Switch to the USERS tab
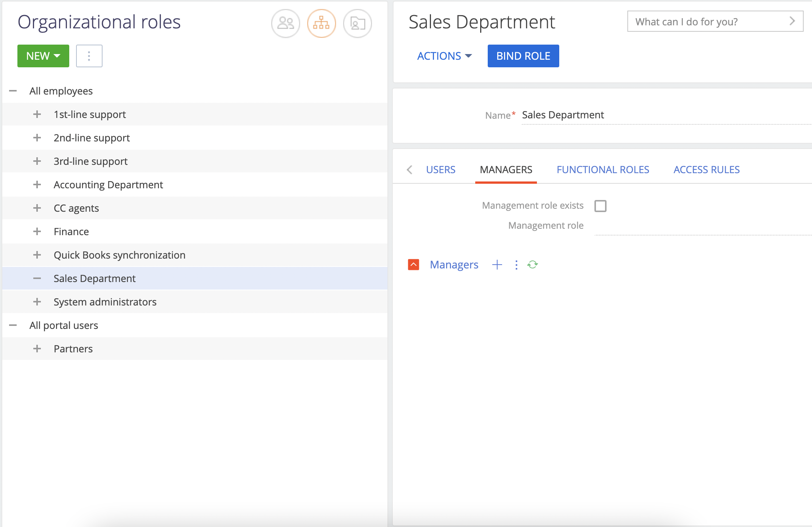The image size is (812, 527). tap(440, 170)
